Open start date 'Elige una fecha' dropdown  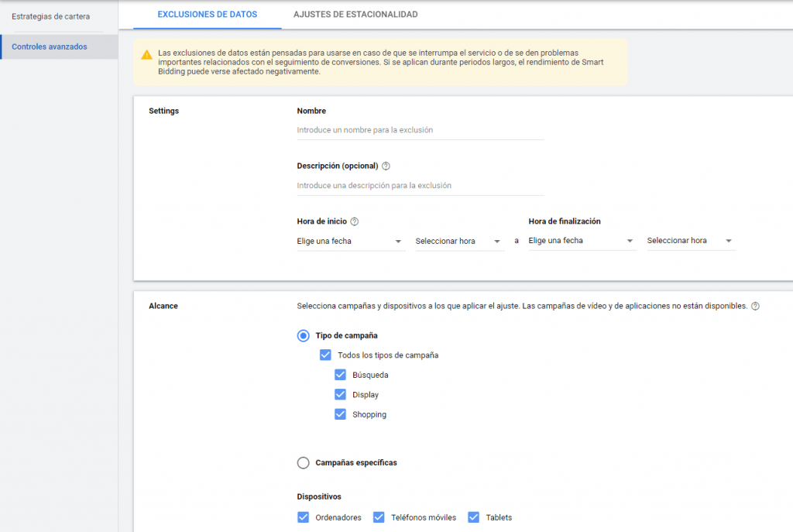(x=351, y=242)
